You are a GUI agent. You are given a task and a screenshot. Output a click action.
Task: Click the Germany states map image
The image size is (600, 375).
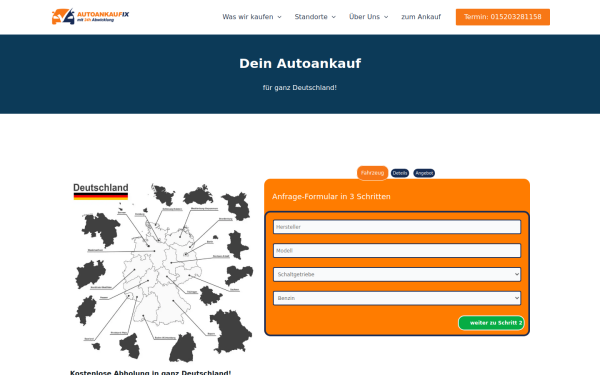(x=163, y=272)
